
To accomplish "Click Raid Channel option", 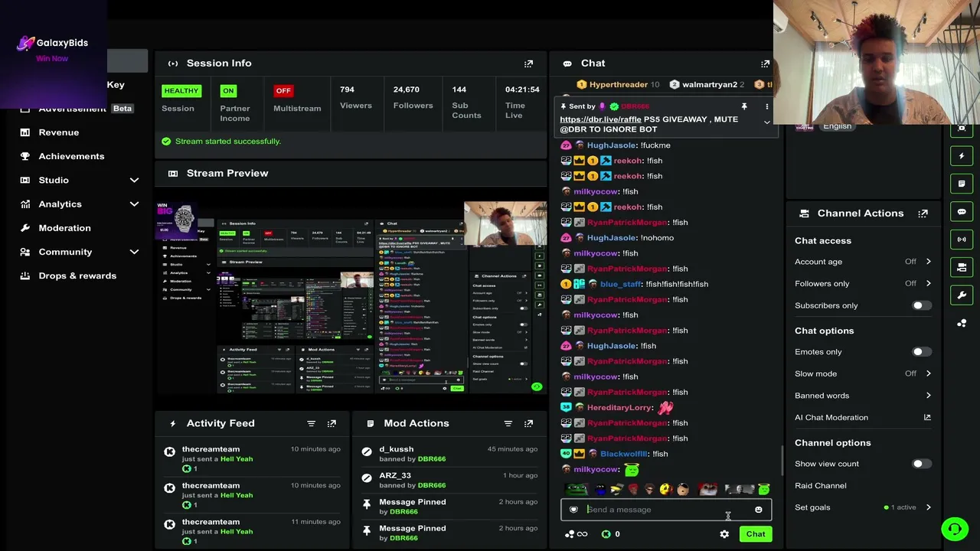I will pos(820,486).
